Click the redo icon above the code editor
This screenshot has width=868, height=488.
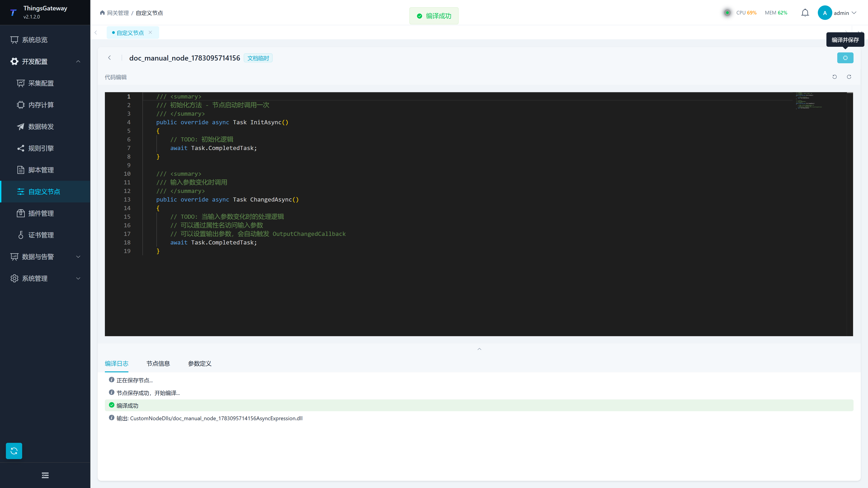[x=849, y=77]
